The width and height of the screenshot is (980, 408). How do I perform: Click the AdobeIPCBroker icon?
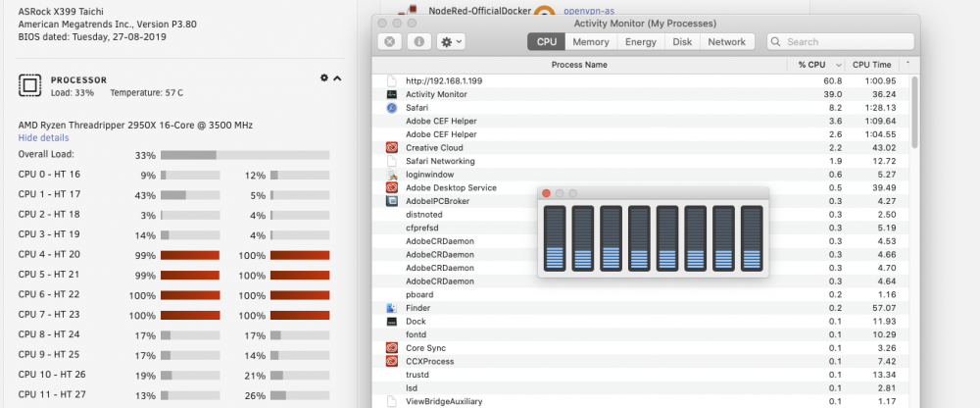(x=392, y=201)
